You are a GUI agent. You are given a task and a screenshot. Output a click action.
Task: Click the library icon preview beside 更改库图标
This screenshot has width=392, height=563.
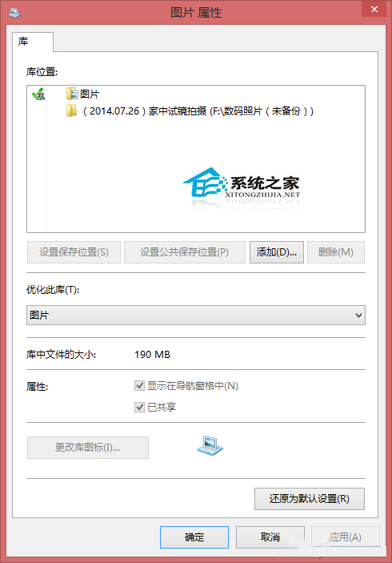210,445
